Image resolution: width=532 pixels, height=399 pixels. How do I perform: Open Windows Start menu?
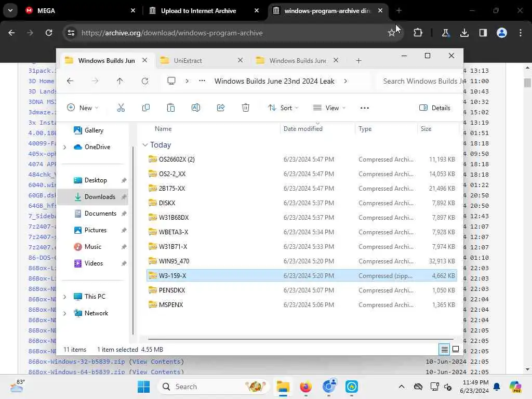[x=144, y=387]
